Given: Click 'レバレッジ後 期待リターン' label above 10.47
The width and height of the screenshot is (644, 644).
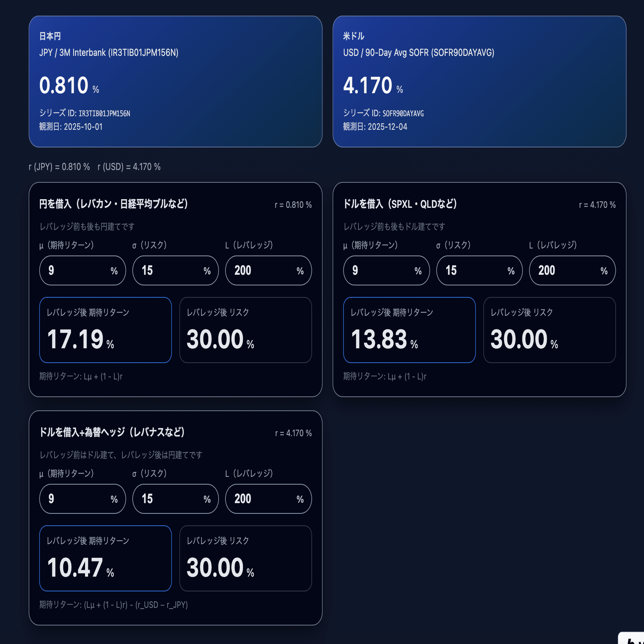Looking at the screenshot, I should point(88,541).
